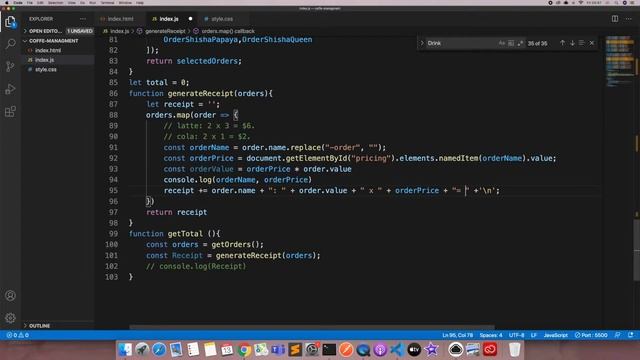The image size is (640, 360).
Task: Open Podcasts from the dock
Action: pyautogui.click(x=380, y=349)
